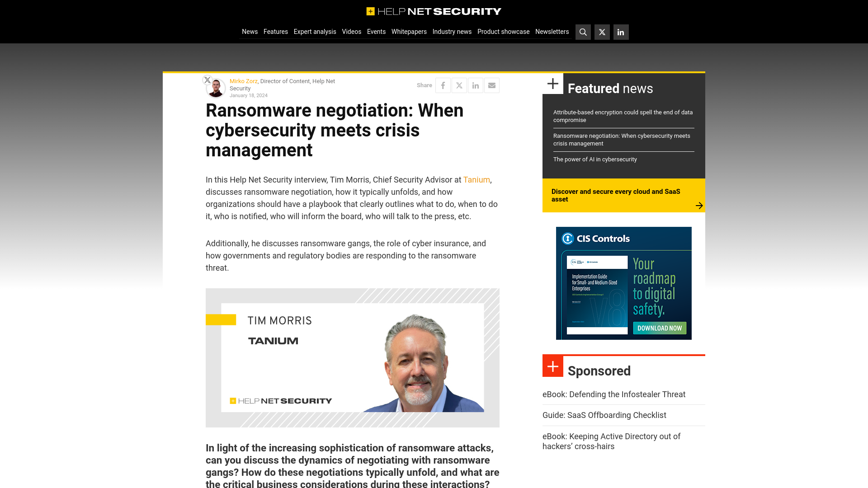Screen dimensions: 868x488
Task: Click Download Now button on CIS Controls ad
Action: point(659,328)
